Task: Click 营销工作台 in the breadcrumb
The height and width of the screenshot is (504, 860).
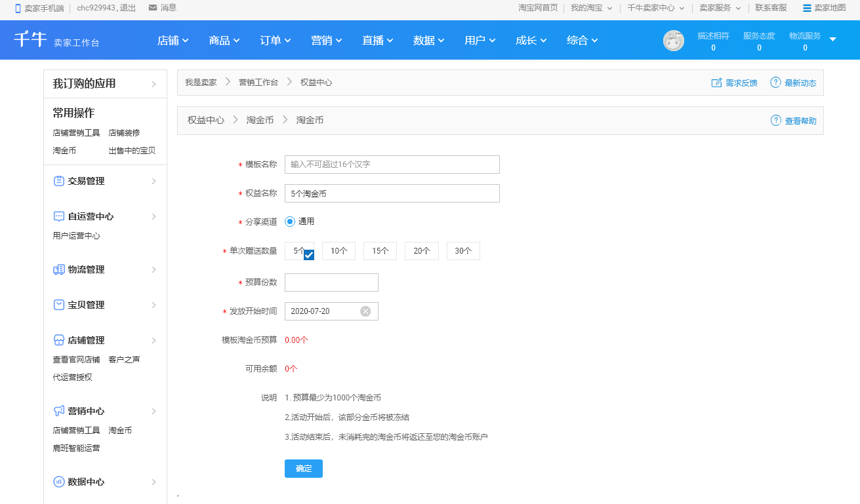Action: pyautogui.click(x=258, y=83)
